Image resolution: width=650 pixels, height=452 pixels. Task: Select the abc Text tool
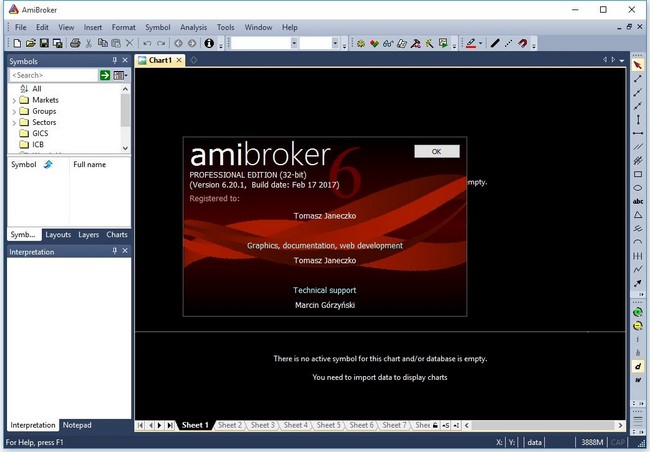[638, 202]
